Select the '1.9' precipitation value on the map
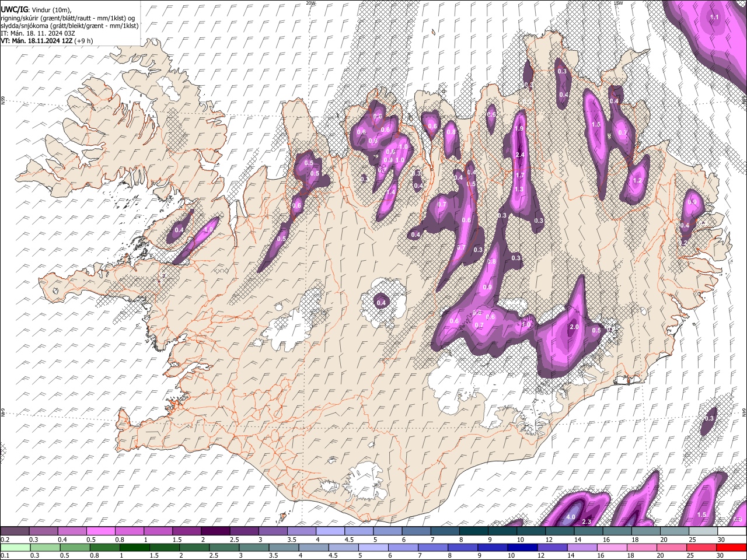Screen dimensions: 747x560 519,128
